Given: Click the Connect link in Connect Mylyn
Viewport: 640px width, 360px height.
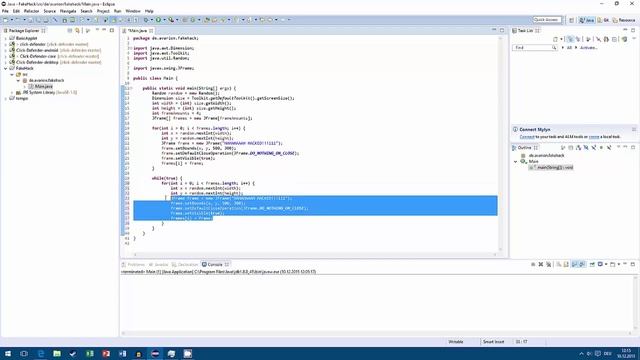Looking at the screenshot, I should coord(527,137).
